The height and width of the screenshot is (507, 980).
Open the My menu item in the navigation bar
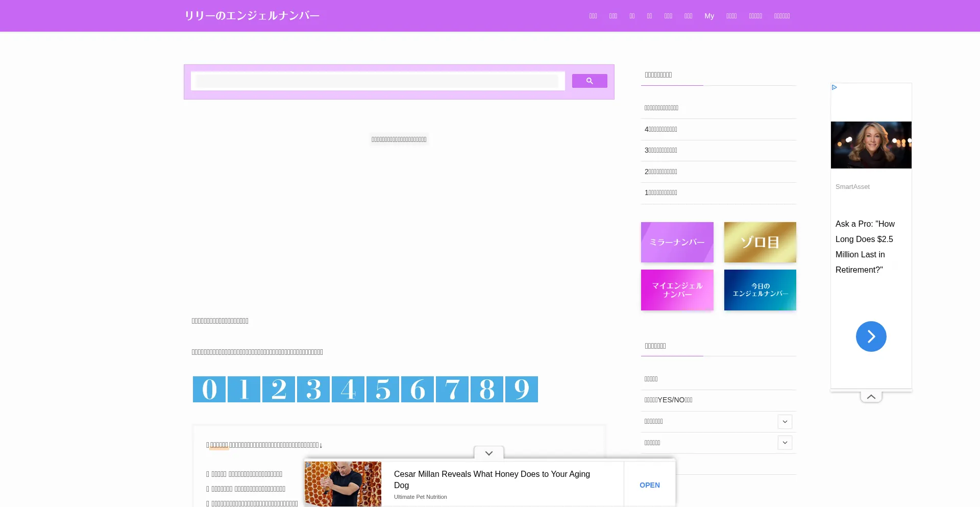(709, 16)
